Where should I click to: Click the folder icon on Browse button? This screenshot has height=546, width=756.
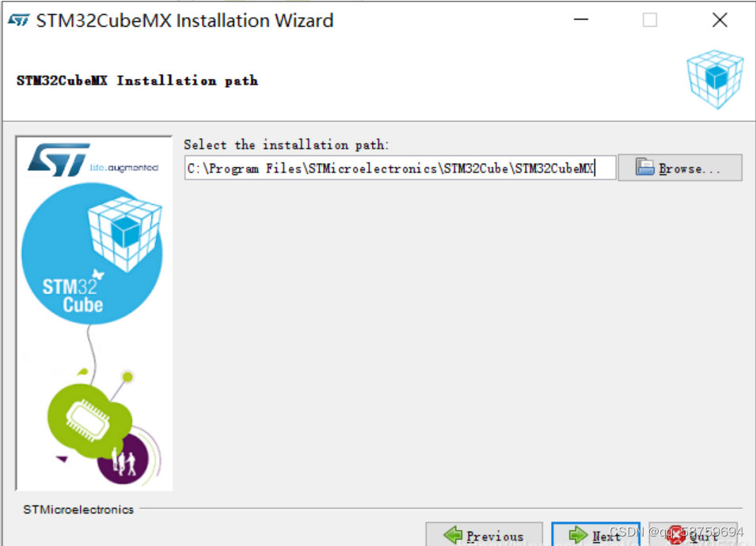pos(644,167)
